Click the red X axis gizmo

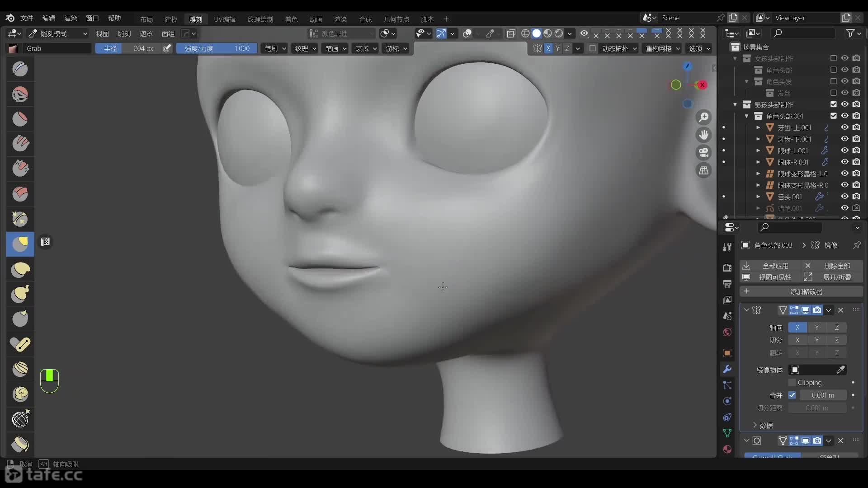click(x=702, y=85)
